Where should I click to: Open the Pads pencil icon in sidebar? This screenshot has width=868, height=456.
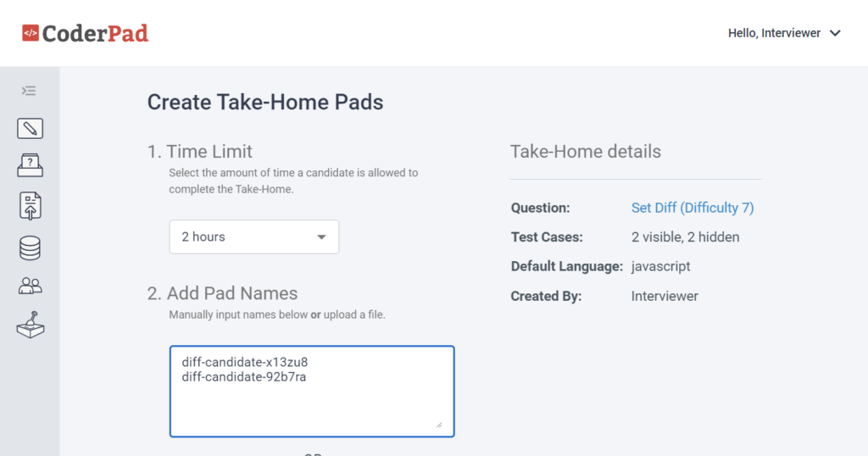click(x=30, y=128)
